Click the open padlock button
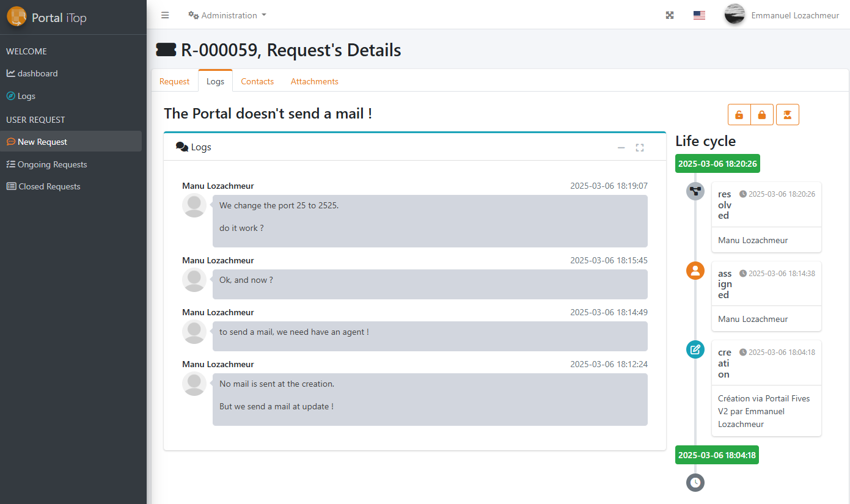850x504 pixels. click(x=739, y=115)
